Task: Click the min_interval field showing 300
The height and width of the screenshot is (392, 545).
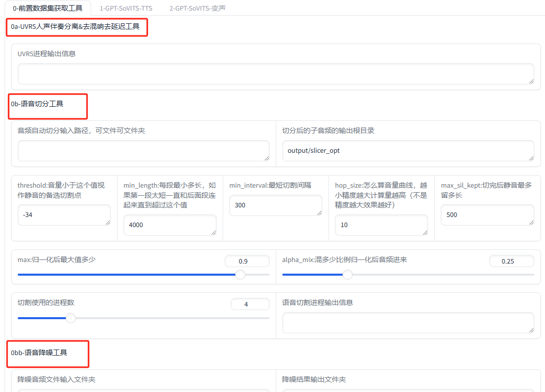Action: coord(276,205)
